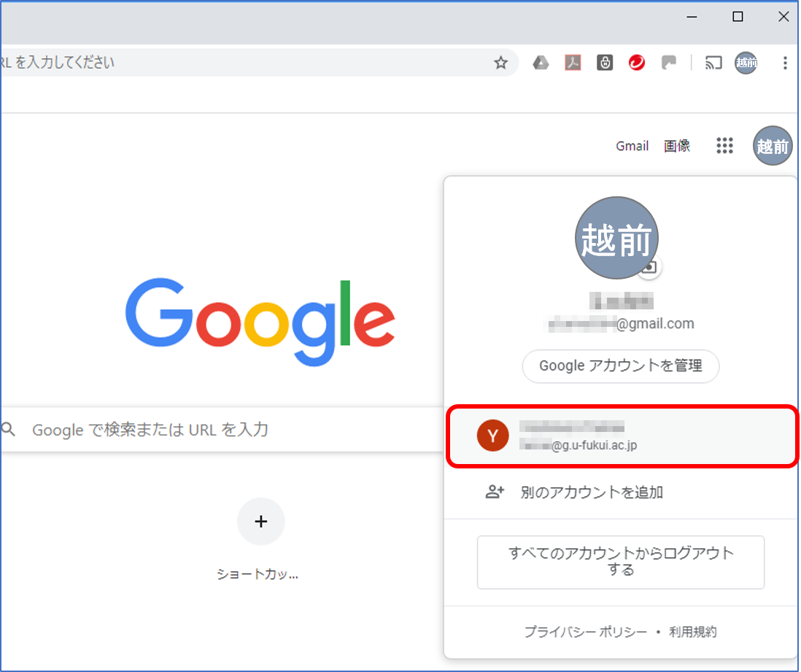Open the 画像 images link
Screen dimensions: 801x672
[677, 146]
